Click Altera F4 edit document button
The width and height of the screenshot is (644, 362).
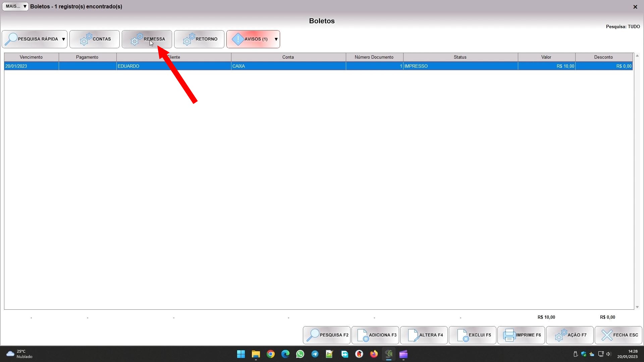tap(424, 335)
